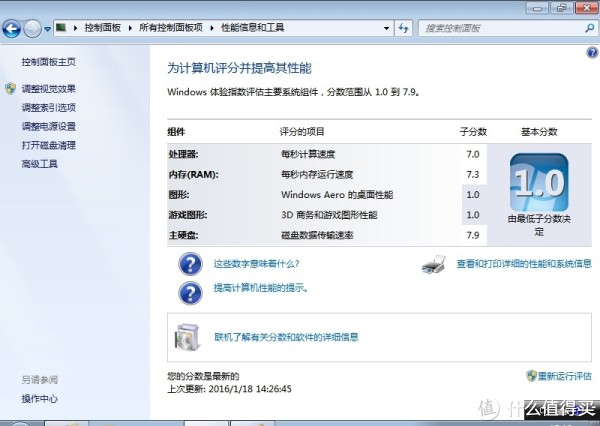Click the 图形 row label

point(179,195)
